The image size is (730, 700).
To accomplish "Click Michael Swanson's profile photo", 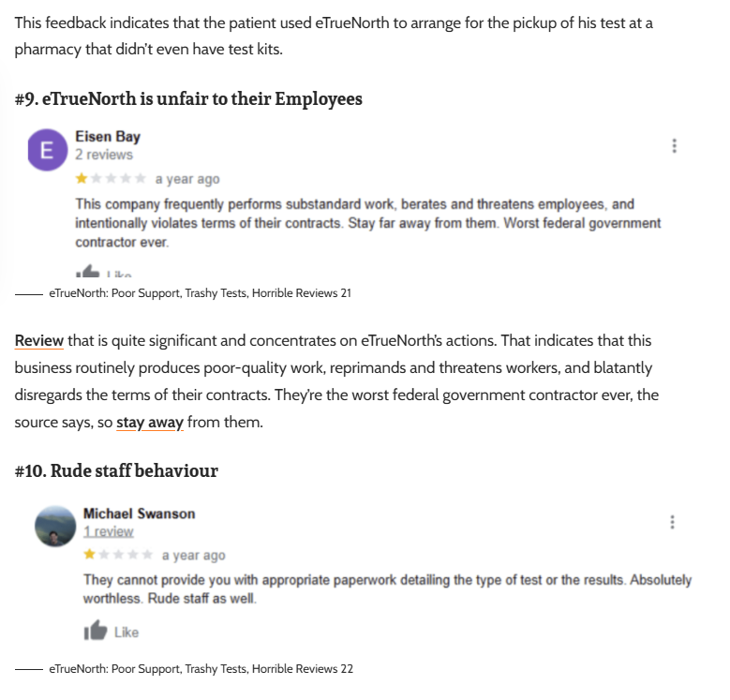I will pyautogui.click(x=54, y=527).
